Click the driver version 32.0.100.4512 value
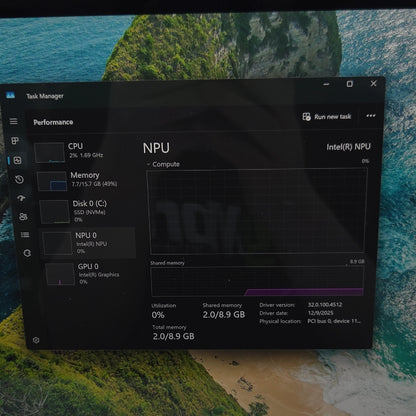 (325, 305)
